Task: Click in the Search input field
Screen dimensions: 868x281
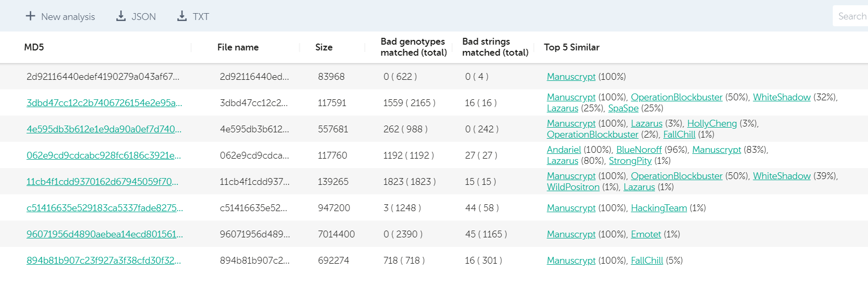Action: tap(851, 16)
